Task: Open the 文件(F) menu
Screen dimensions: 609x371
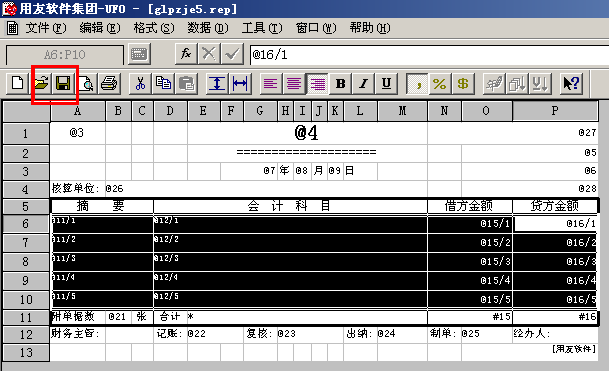Action: (45, 28)
